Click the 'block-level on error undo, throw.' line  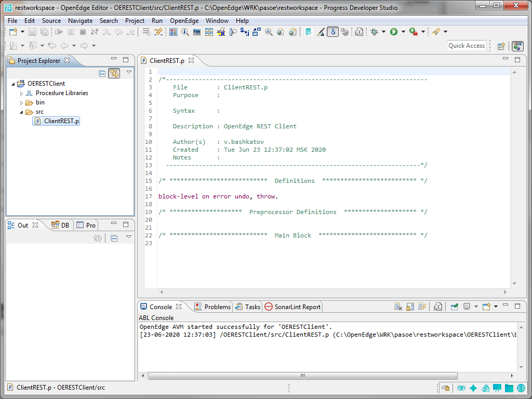[218, 196]
